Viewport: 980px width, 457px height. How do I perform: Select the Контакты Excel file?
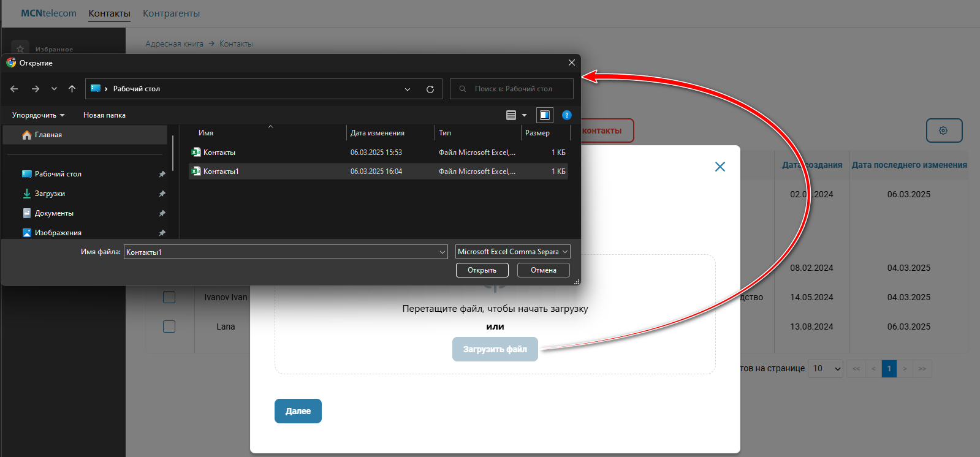(x=378, y=153)
